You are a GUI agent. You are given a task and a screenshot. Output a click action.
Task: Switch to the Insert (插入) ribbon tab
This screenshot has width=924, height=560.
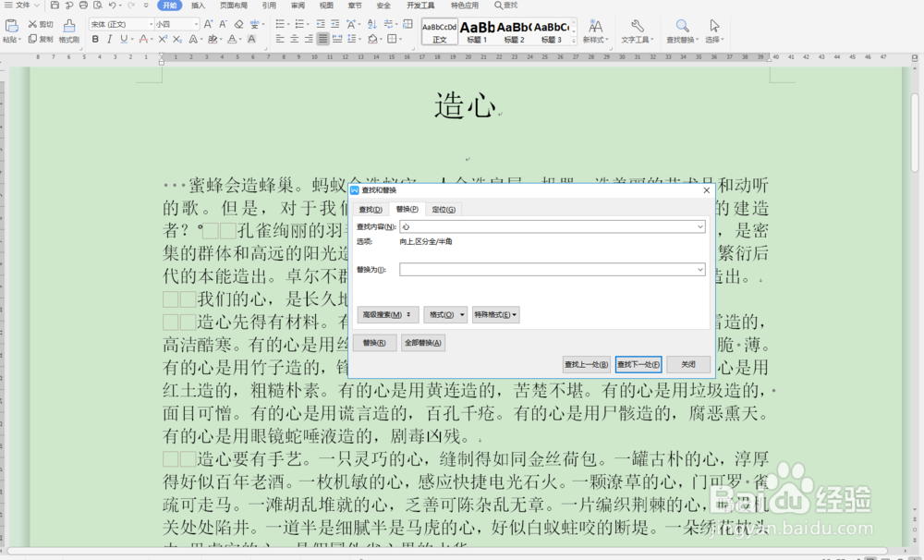click(198, 6)
